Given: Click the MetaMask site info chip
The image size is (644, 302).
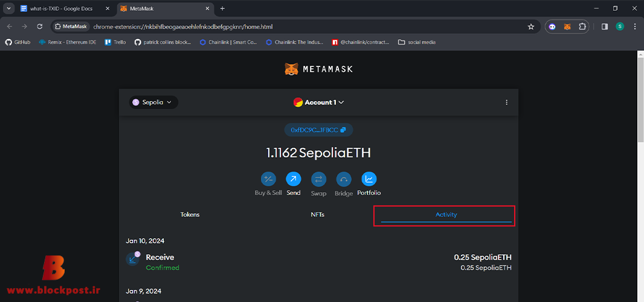Looking at the screenshot, I should point(71,27).
